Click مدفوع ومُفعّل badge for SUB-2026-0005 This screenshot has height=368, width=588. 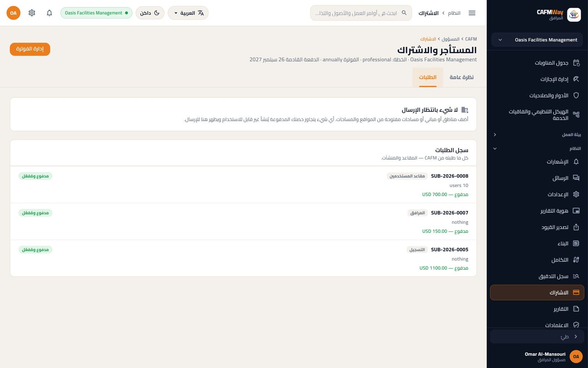point(35,250)
